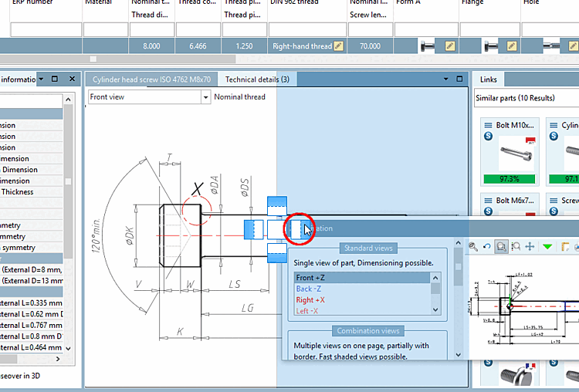The image size is (579, 392).
Task: Click the undo arrow icon in preview toolbar
Action: point(487,246)
